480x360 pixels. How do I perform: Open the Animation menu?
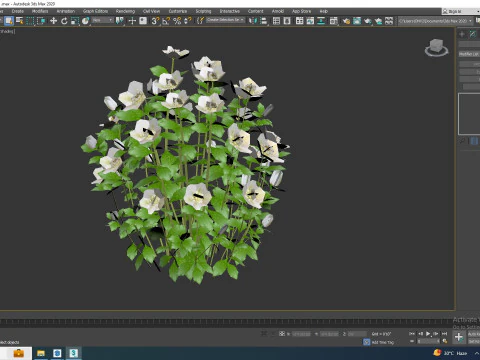click(x=66, y=11)
